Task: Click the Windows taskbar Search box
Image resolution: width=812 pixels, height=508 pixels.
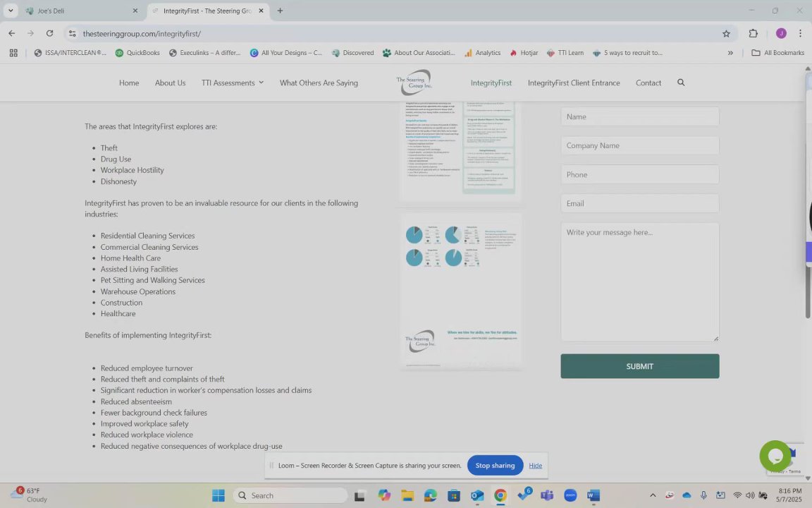Action: click(x=290, y=495)
